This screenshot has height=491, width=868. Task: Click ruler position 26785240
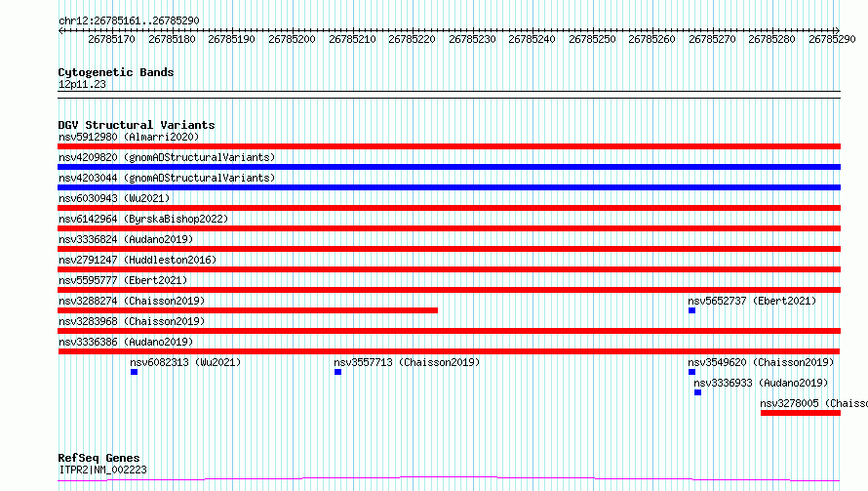(x=532, y=39)
